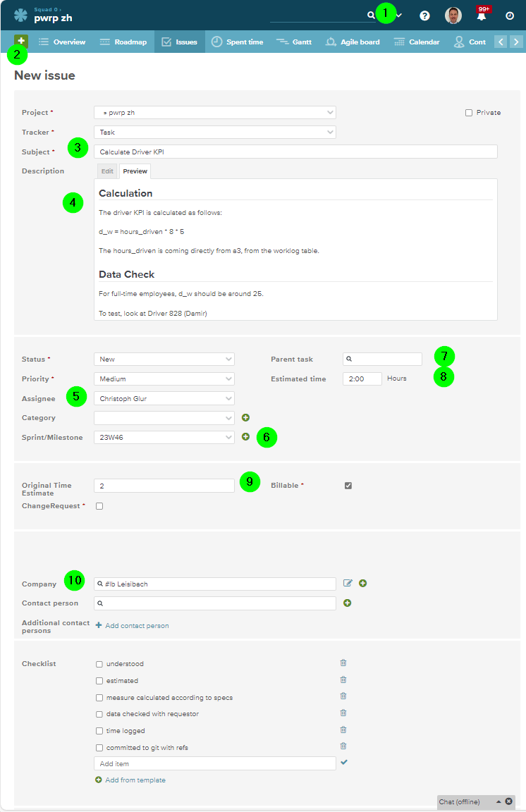Check 'committed to git with refs' box
Viewport: 526px width, 812px height.
(x=99, y=748)
